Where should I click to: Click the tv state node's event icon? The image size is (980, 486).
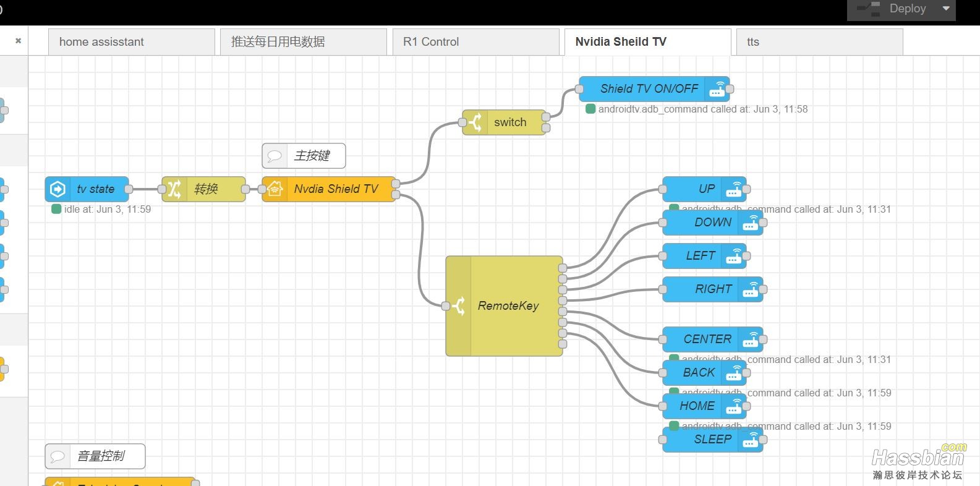coord(58,189)
